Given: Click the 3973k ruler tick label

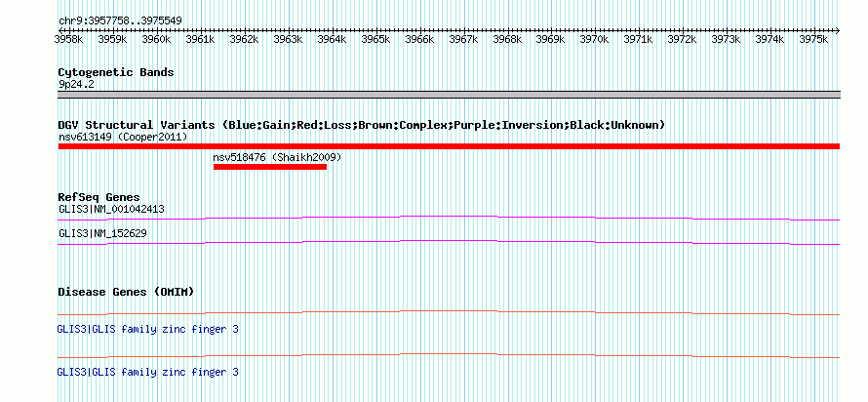Looking at the screenshot, I should point(726,40).
